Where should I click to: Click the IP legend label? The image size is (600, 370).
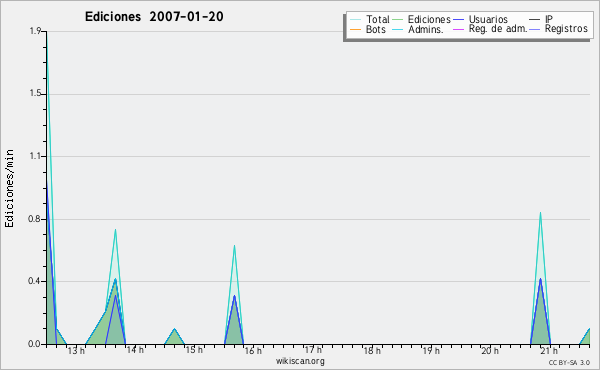pyautogui.click(x=549, y=19)
